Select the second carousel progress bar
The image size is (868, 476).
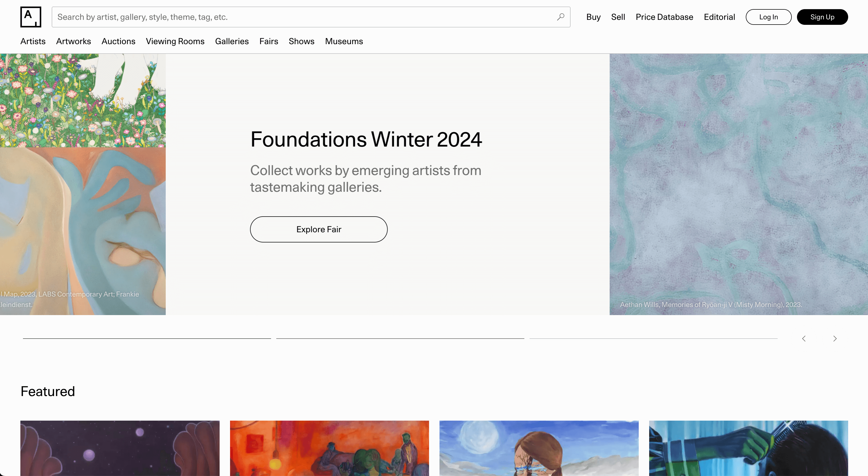pos(400,339)
